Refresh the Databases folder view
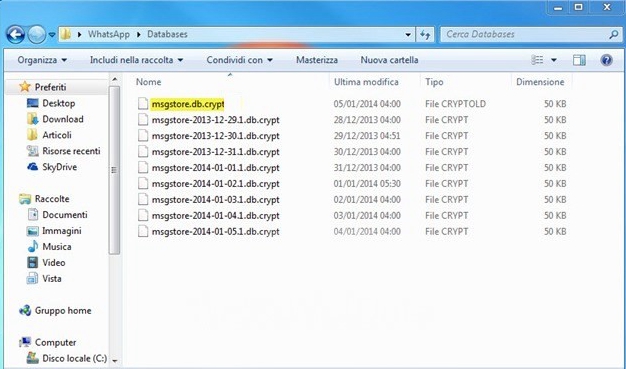 tap(425, 35)
